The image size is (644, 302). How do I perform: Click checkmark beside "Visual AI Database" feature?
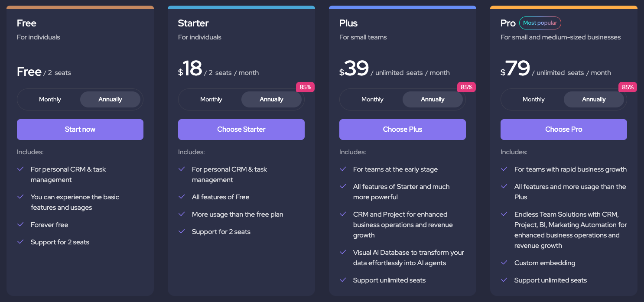[343, 252]
